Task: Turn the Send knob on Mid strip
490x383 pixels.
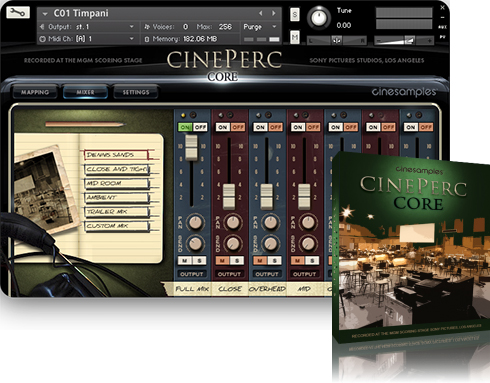Action: click(x=308, y=243)
